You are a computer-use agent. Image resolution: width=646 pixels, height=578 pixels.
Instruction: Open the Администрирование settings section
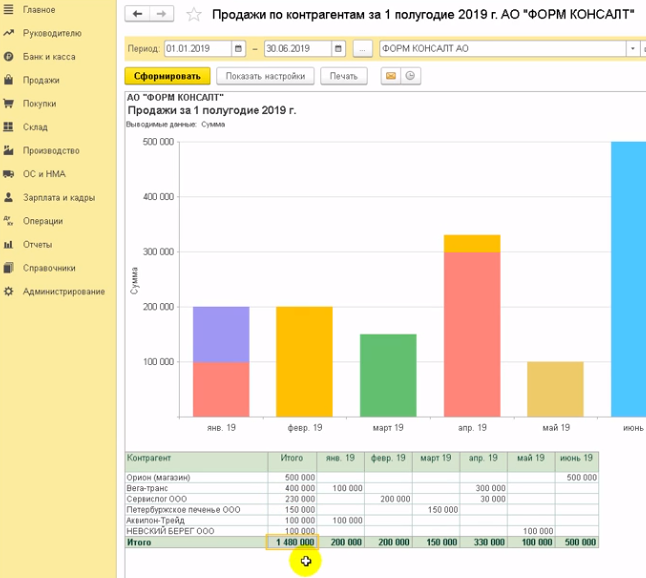63,291
